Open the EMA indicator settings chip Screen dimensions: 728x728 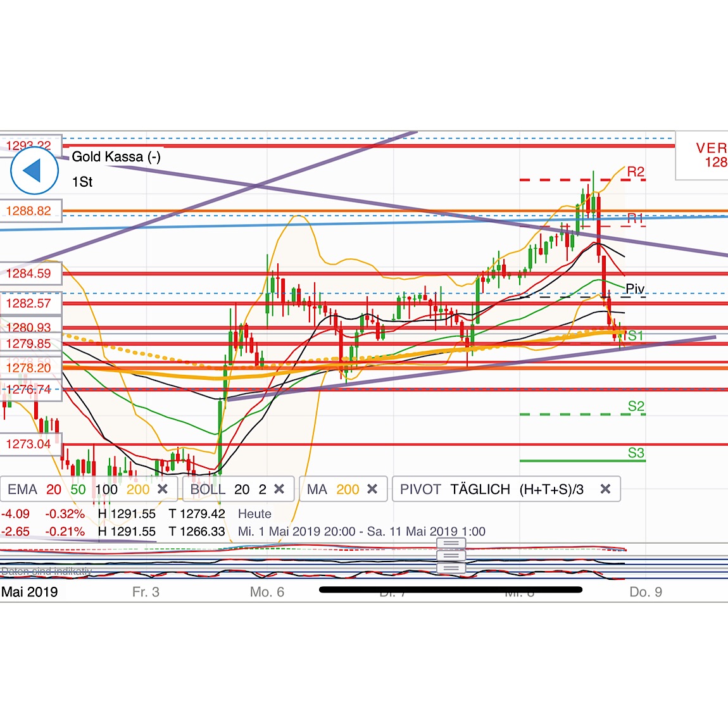pyautogui.click(x=23, y=489)
